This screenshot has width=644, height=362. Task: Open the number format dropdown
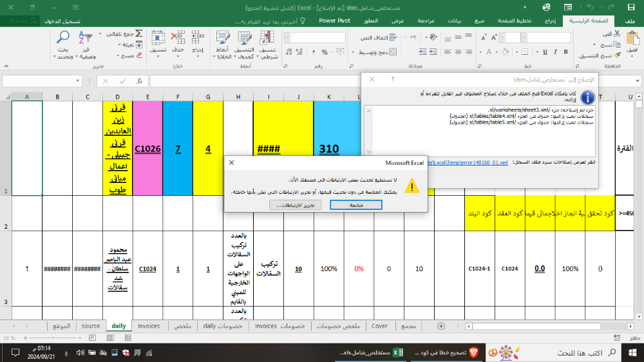click(x=287, y=38)
